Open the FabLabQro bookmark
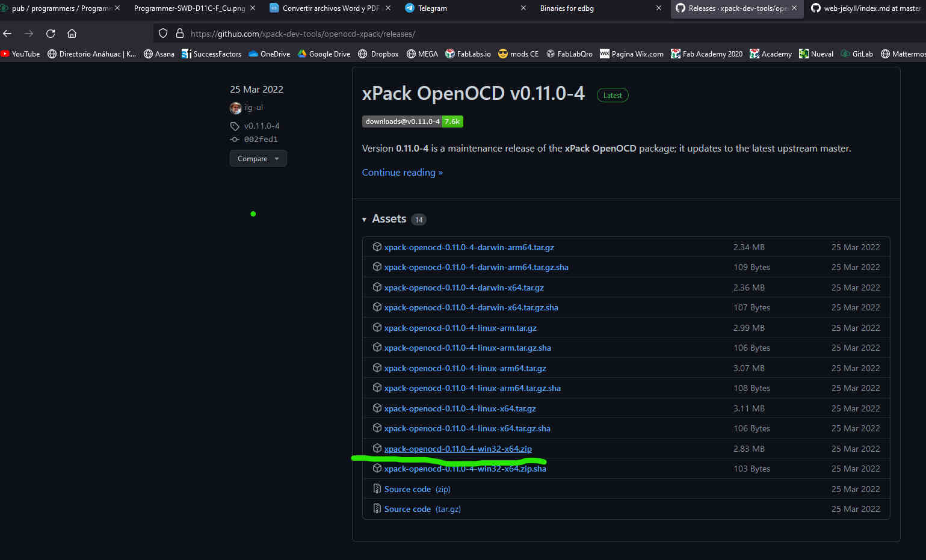The width and height of the screenshot is (926, 560). [x=569, y=54]
